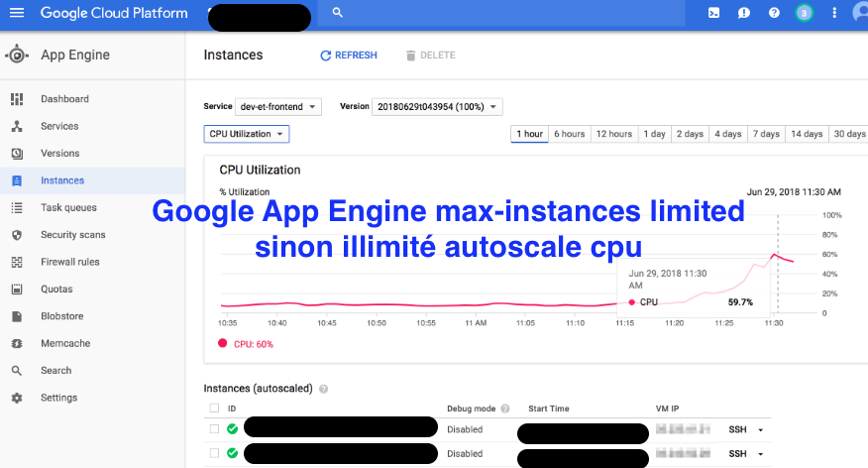Screen dimensions: 868x468
Task: Activate Cloud Shell icon
Action: tap(714, 12)
